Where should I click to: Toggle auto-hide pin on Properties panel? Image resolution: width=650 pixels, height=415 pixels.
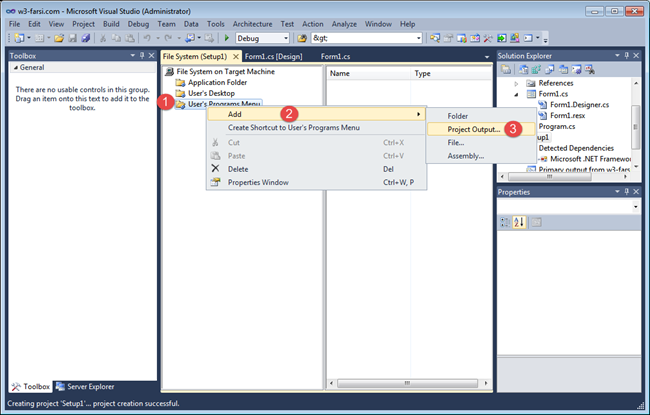click(x=626, y=191)
